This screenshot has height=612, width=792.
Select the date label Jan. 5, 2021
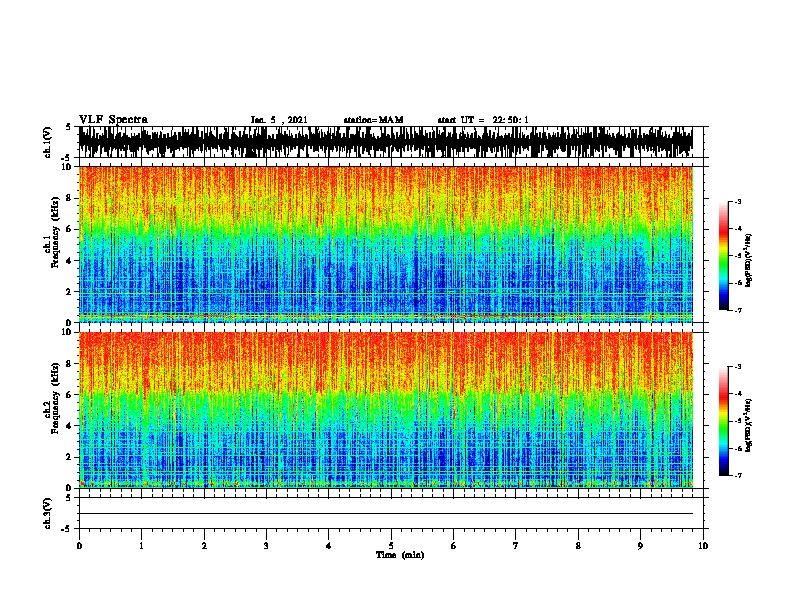click(x=279, y=120)
